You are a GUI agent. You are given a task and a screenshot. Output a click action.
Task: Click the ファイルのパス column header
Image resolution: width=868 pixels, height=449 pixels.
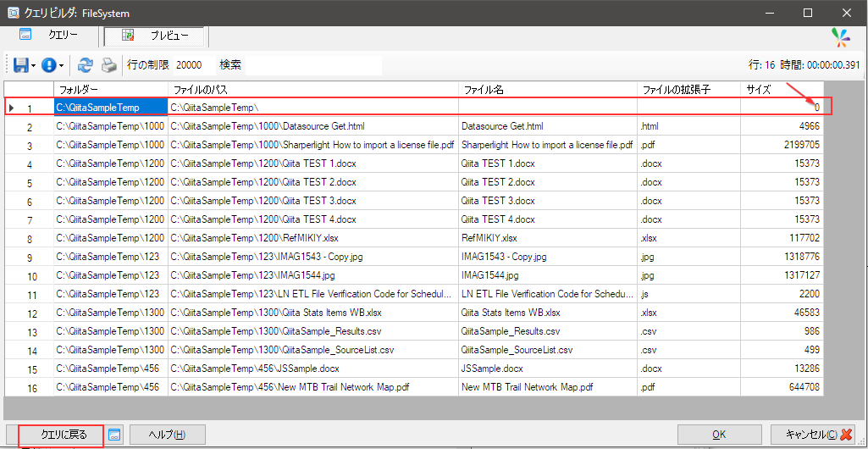click(313, 90)
